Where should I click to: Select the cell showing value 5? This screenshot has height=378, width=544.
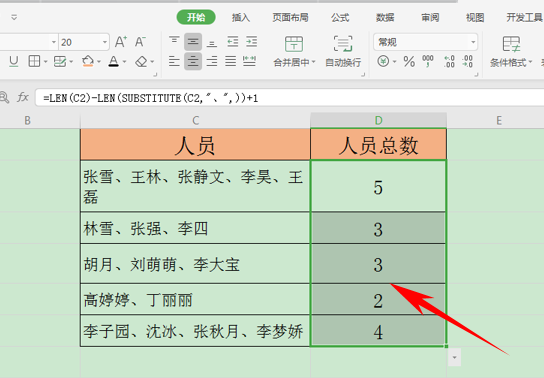pyautogui.click(x=378, y=186)
